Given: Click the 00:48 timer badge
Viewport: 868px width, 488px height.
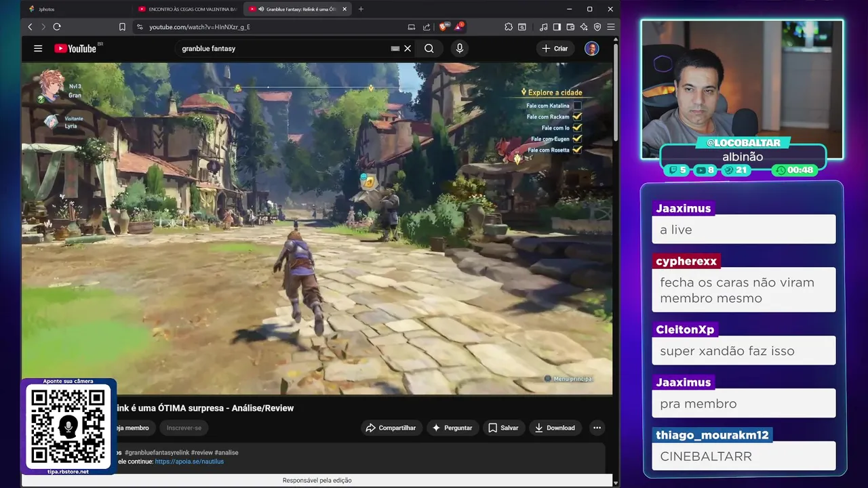Looking at the screenshot, I should point(795,170).
